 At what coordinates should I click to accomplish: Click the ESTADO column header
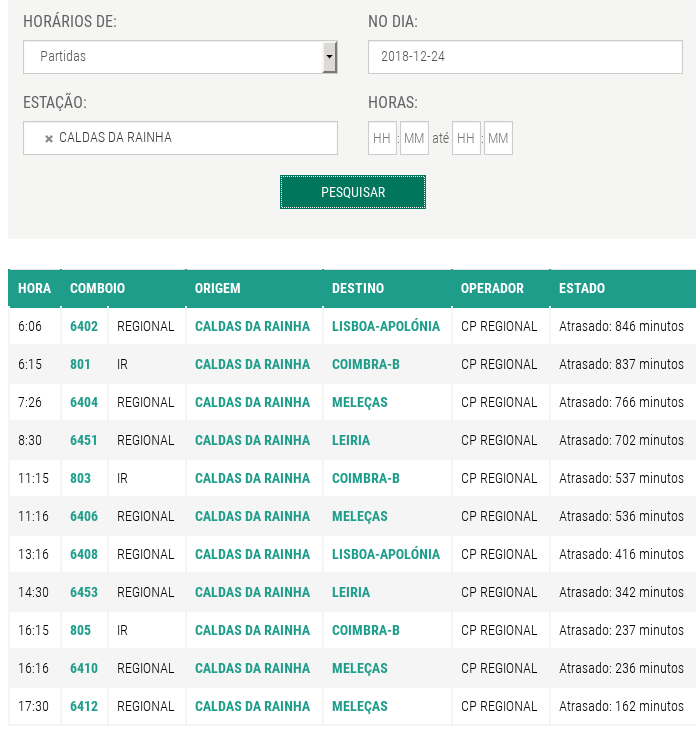click(582, 288)
